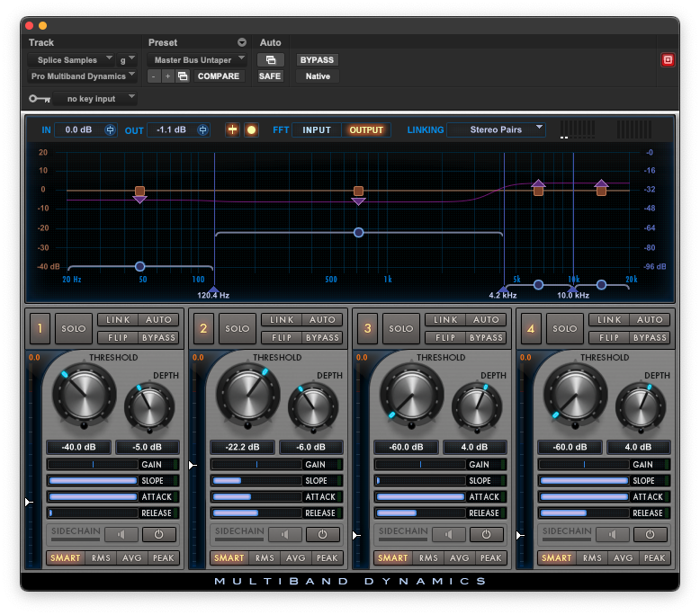Open the automation enable window icon
The height and width of the screenshot is (615, 700).
click(270, 60)
